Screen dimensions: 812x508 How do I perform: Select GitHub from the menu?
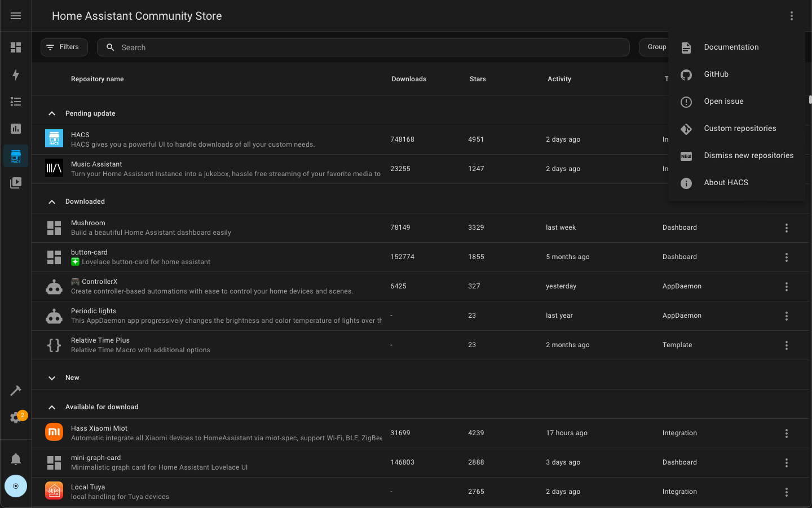736,75
